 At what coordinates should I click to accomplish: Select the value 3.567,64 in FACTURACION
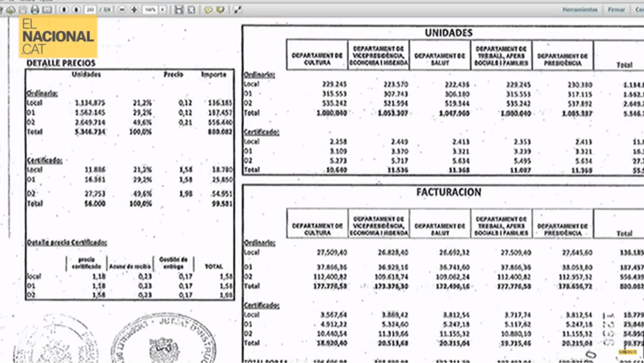[x=333, y=315]
